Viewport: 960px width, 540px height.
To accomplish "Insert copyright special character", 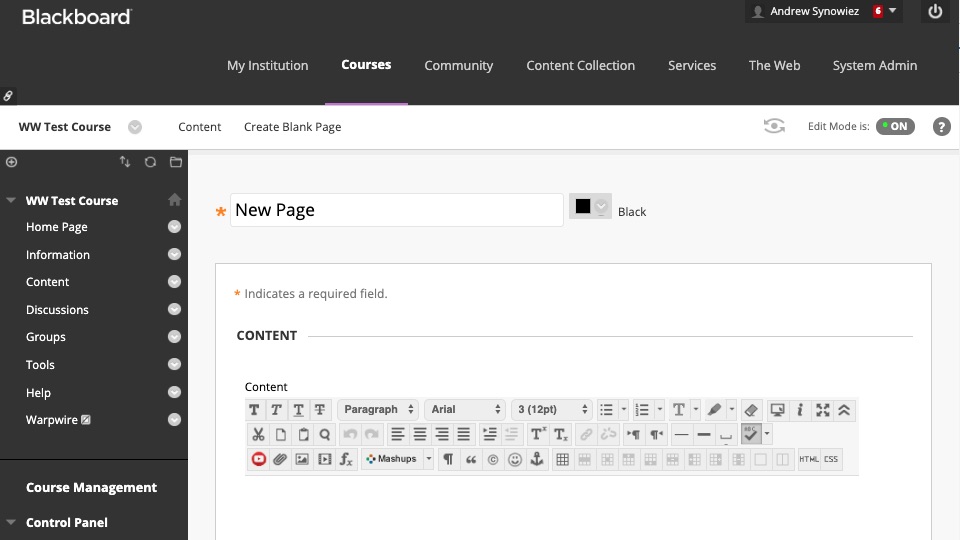I will (493, 459).
